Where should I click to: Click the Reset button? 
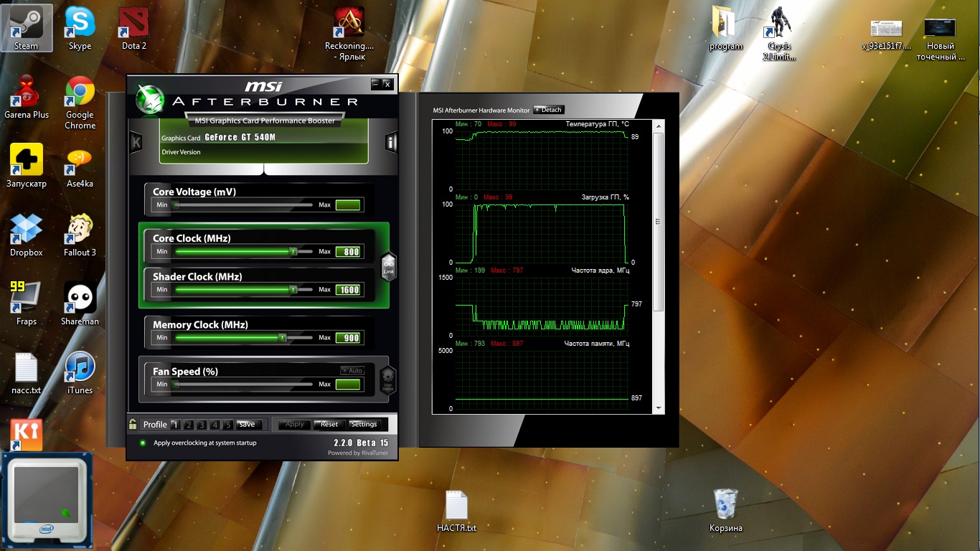[329, 424]
